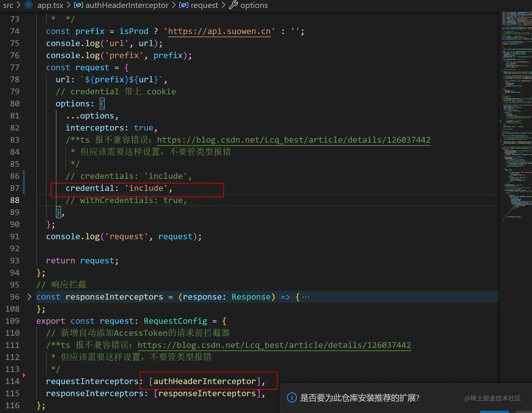Viewport: 532px width, 413px height.
Task: Click '// withCredentials: true,' comment on line 88
Action: [x=126, y=200]
